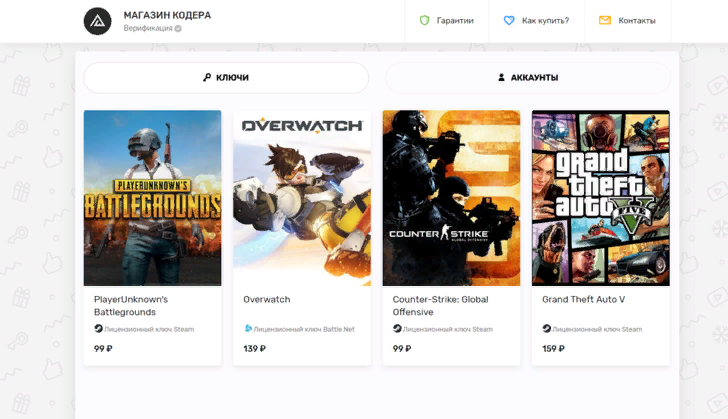Click Лицензионный ключ Steam under Counter-Strike

click(448, 329)
